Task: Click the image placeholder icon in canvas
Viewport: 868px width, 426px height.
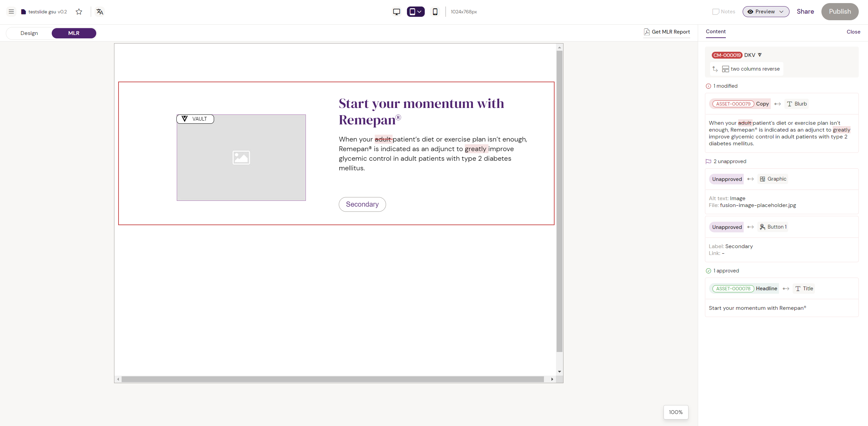Action: point(241,158)
